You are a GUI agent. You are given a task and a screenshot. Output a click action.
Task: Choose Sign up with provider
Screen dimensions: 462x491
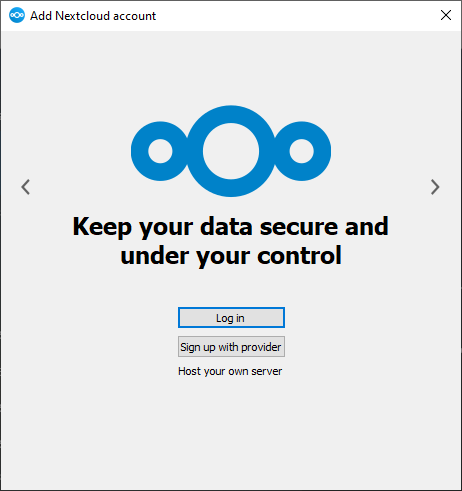point(231,347)
